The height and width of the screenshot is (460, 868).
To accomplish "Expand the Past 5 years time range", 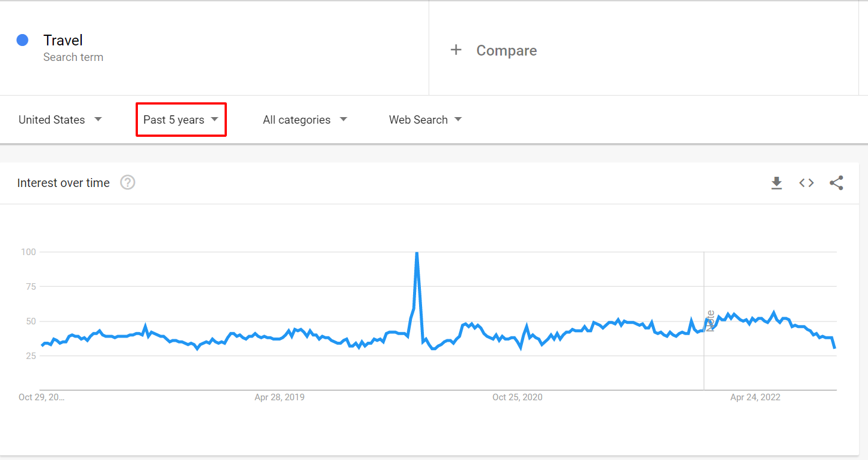I will click(181, 119).
